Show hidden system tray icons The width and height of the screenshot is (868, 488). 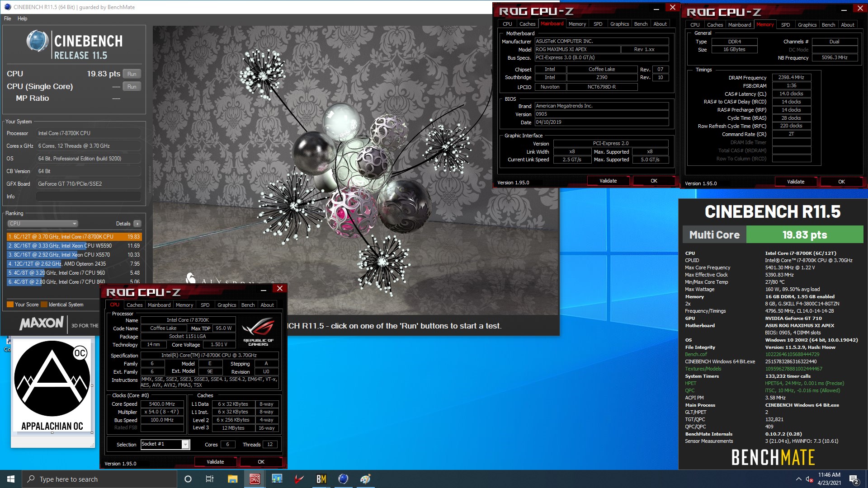coord(798,479)
